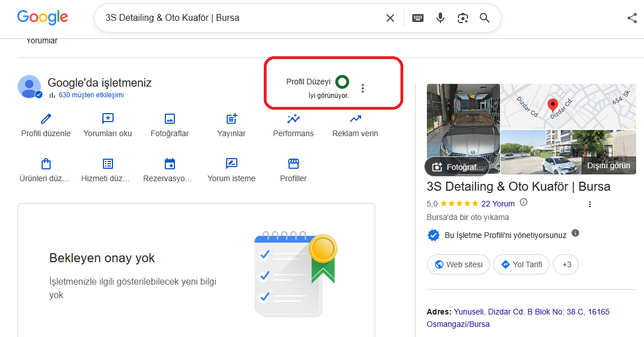Open Rezervasyon calendar icon
Screen dimensions: 644x337
170,164
